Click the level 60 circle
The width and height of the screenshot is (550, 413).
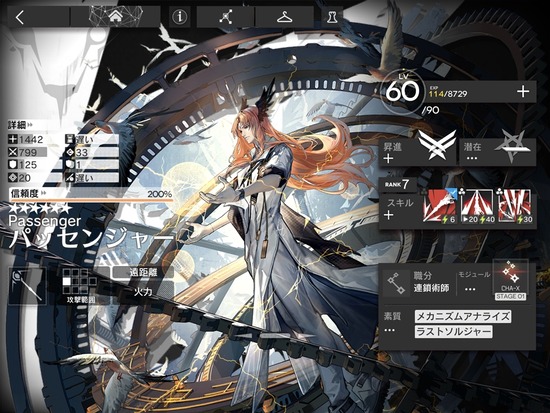[x=402, y=92]
